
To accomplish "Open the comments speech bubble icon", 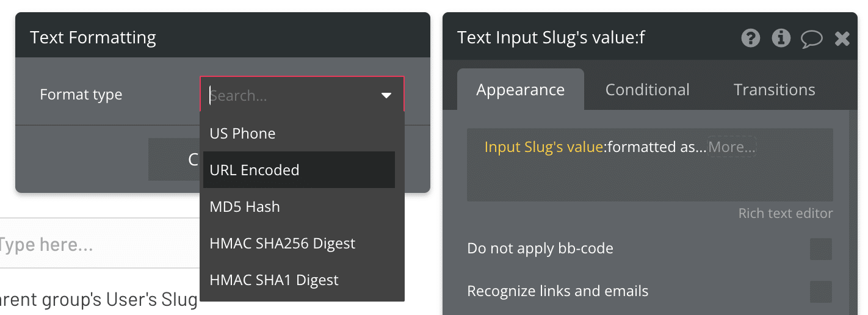I will 812,39.
